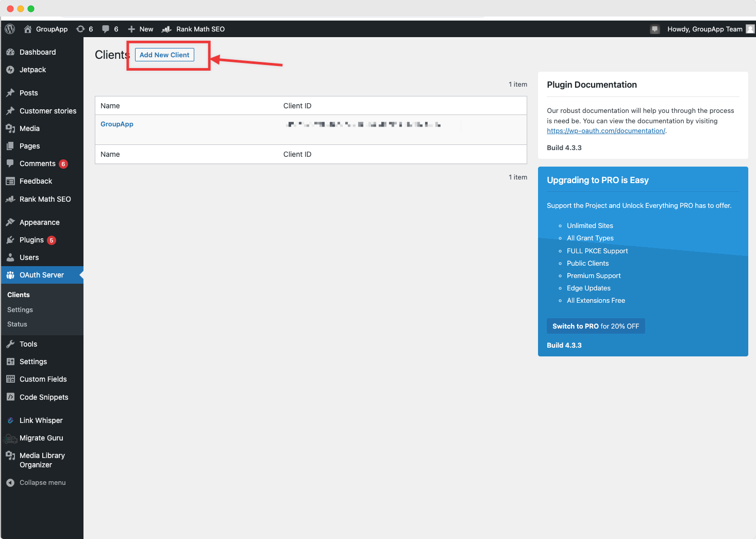The height and width of the screenshot is (539, 756).
Task: Click the Rank Math SEO sidebar icon
Action: [10, 199]
